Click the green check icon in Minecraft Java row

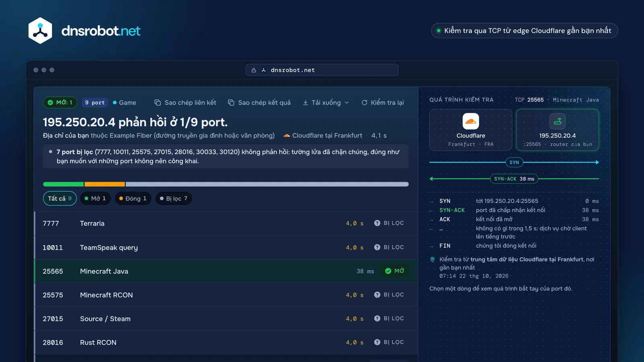click(x=388, y=271)
